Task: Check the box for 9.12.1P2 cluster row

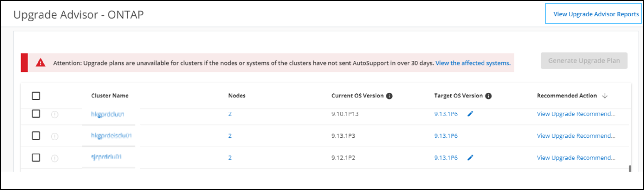Action: pos(36,158)
